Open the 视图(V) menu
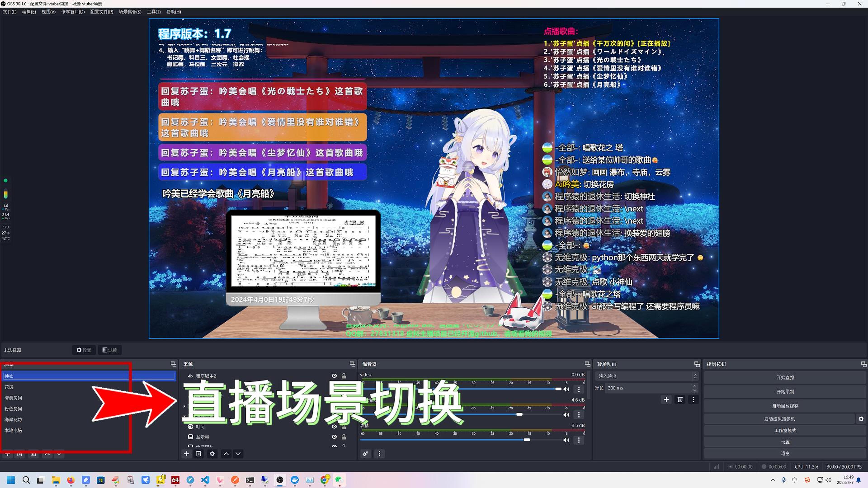 click(x=49, y=12)
